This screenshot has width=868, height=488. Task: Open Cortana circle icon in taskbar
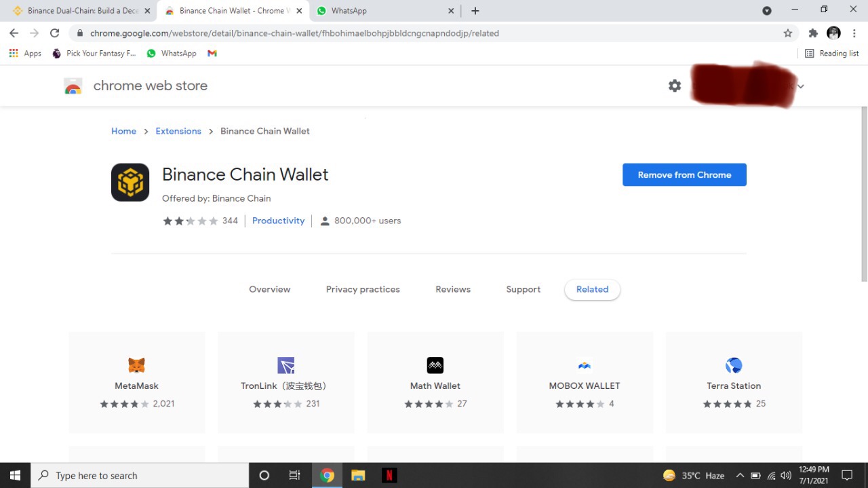coord(264,475)
